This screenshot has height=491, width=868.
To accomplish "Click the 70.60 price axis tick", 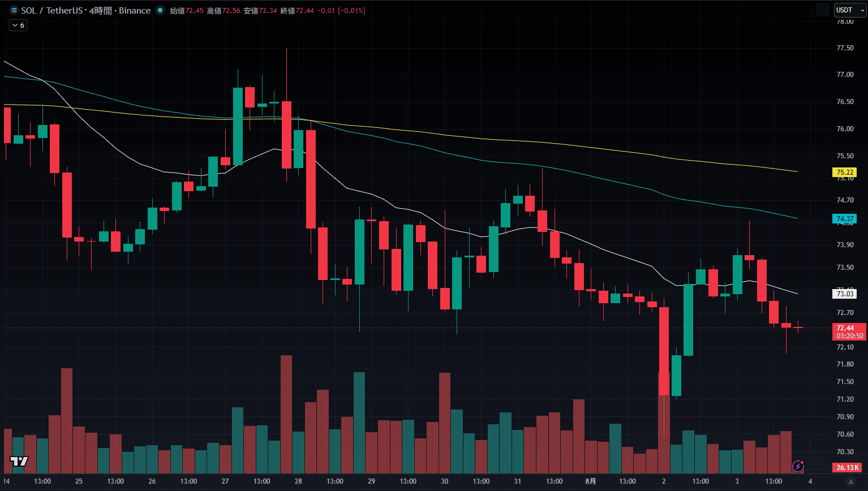I will 845,434.
